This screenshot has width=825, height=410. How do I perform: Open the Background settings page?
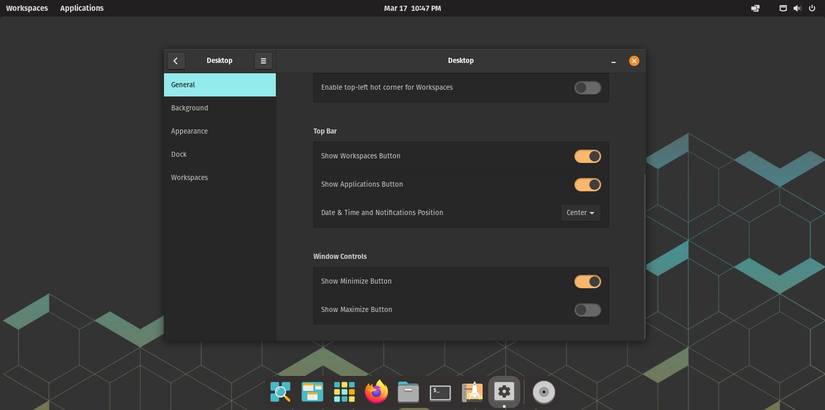click(220, 108)
